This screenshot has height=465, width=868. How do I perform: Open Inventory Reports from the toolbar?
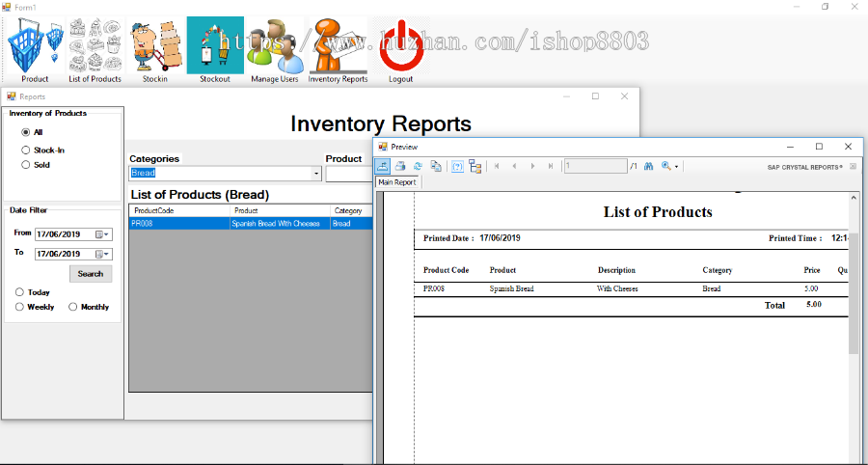338,51
